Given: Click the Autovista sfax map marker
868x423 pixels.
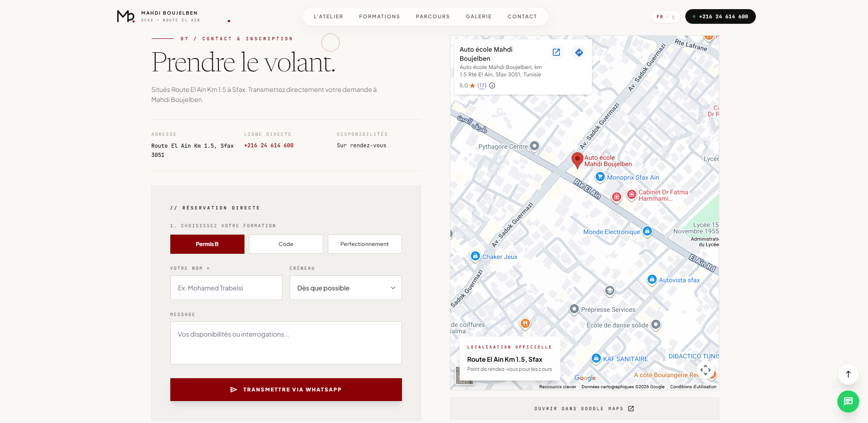Looking at the screenshot, I should 652,279.
